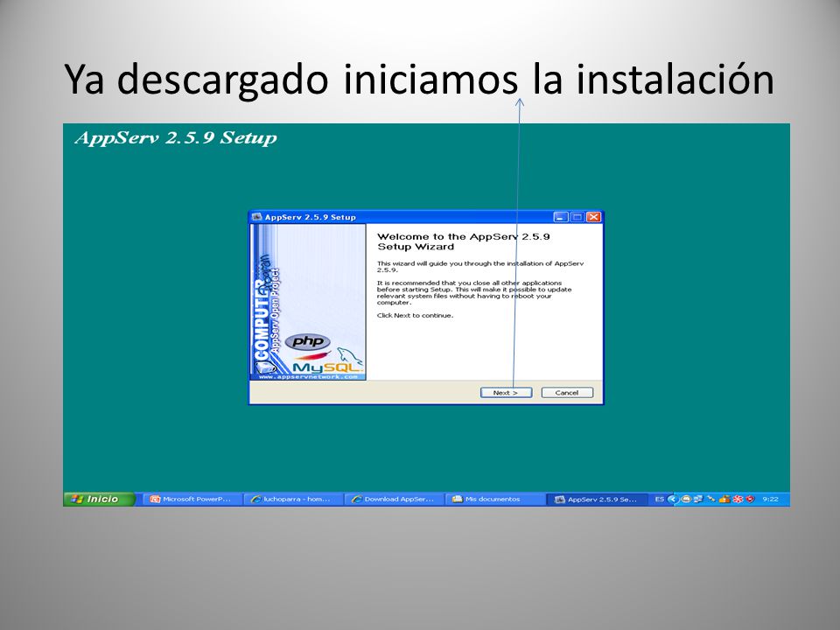Click the ES language indicator in tray
The width and height of the screenshot is (840, 630).
coord(660,500)
